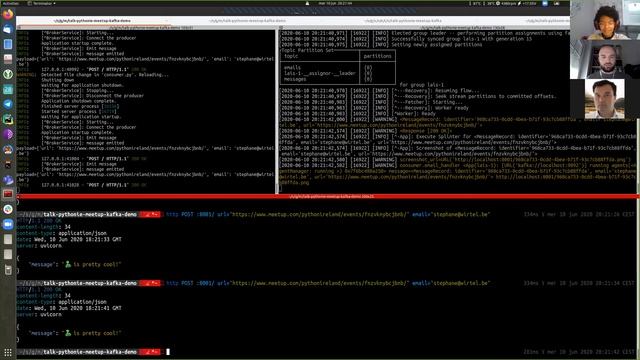
Task: Click 'date: Wed, 10 Jun 2020 18:21:41 GMT'
Action: pos(69,308)
